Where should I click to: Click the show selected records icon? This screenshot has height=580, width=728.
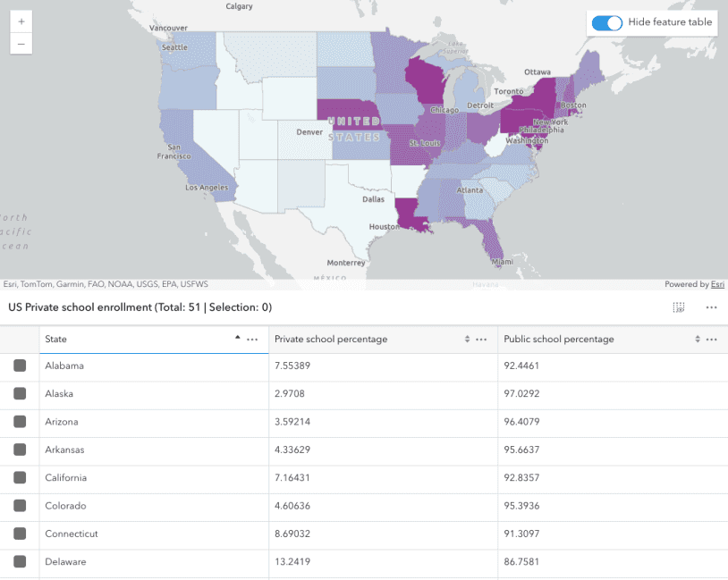pyautogui.click(x=679, y=307)
